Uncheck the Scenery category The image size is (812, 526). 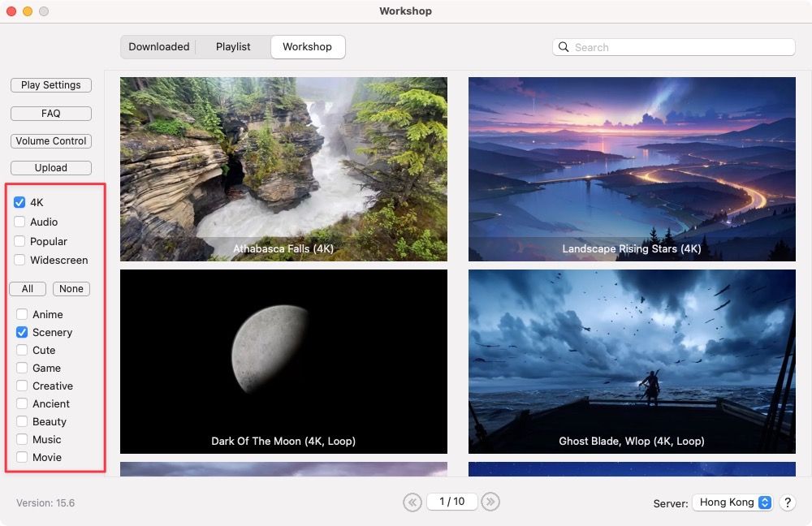21,332
